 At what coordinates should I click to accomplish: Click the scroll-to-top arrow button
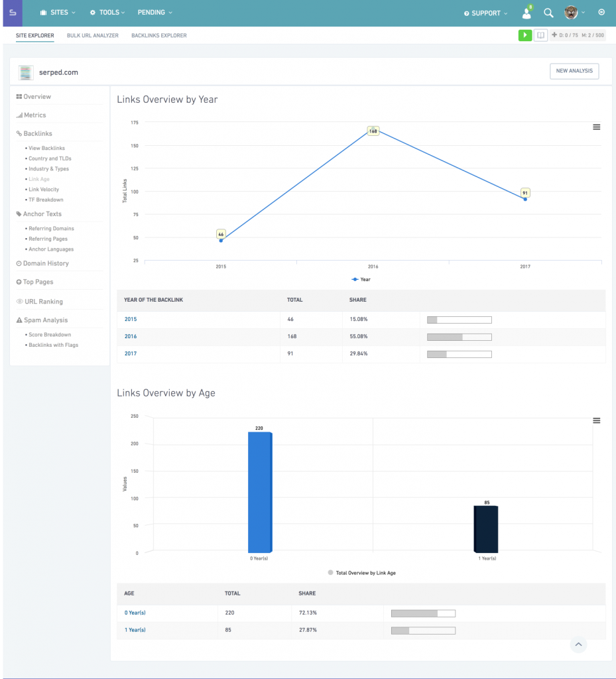tap(578, 645)
